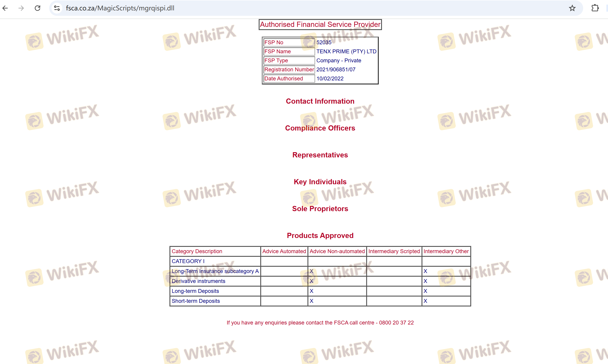Expand the Contact Information section
The height and width of the screenshot is (364, 608).
[320, 101]
